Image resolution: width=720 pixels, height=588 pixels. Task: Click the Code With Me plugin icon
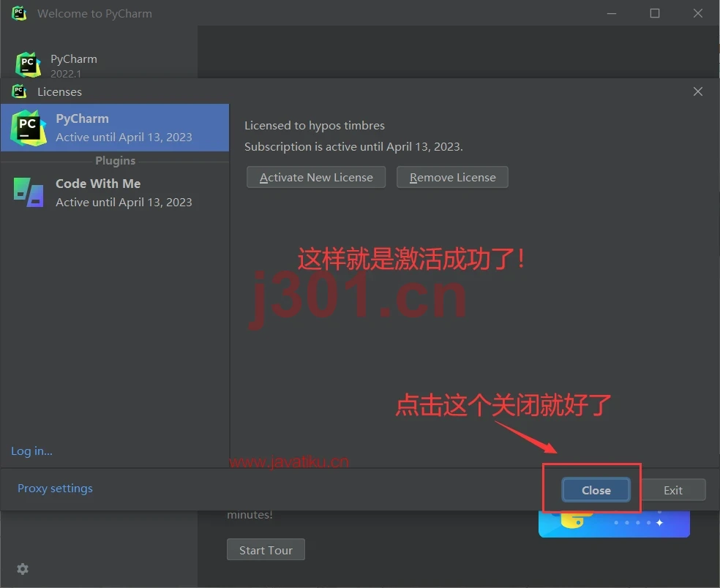(x=29, y=192)
